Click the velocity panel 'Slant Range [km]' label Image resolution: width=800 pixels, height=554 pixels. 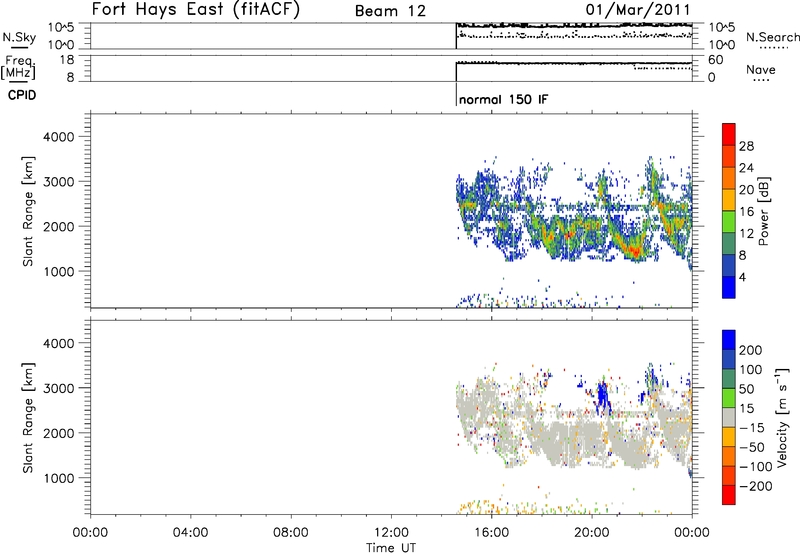click(28, 418)
